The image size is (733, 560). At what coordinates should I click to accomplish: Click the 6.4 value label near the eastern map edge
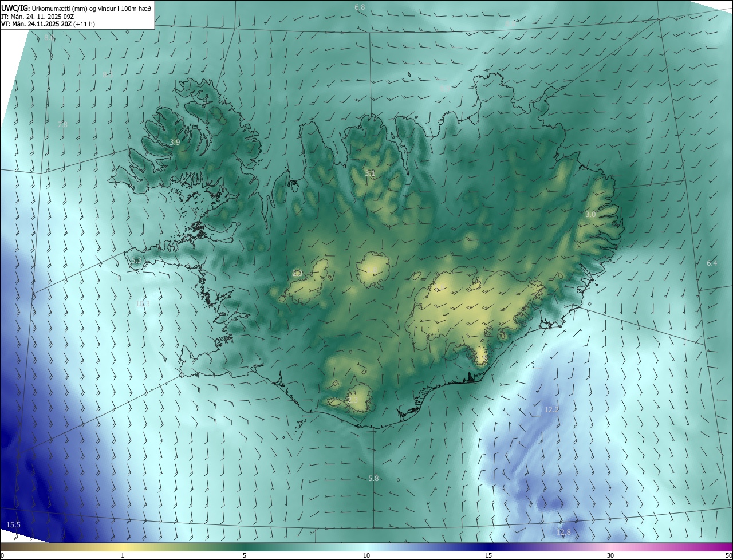(712, 263)
